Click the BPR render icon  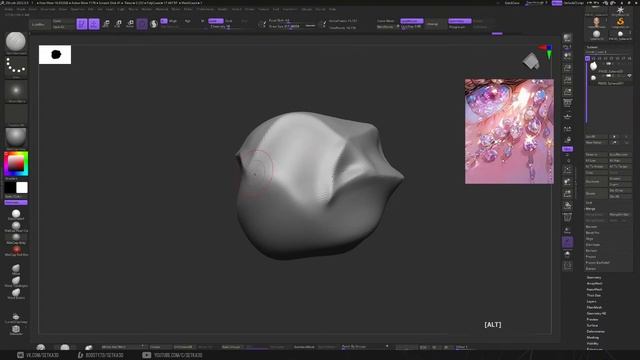tap(567, 38)
